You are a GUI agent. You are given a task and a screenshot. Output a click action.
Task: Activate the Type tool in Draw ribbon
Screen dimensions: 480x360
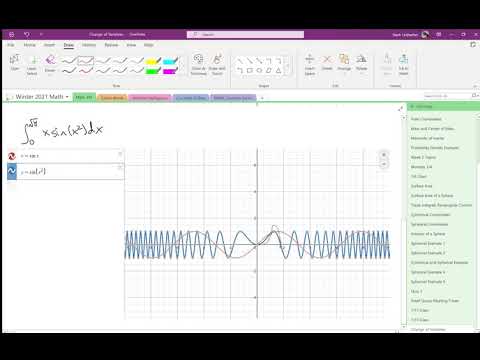point(15,63)
